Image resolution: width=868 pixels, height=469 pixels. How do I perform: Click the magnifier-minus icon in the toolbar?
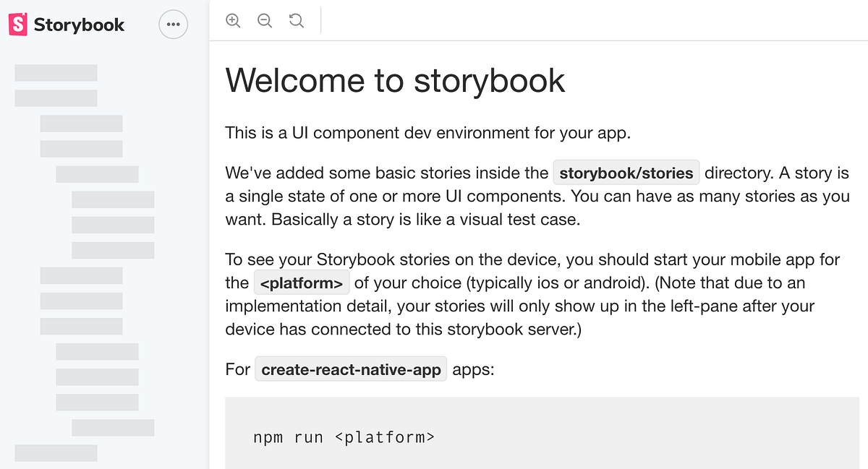tap(265, 20)
